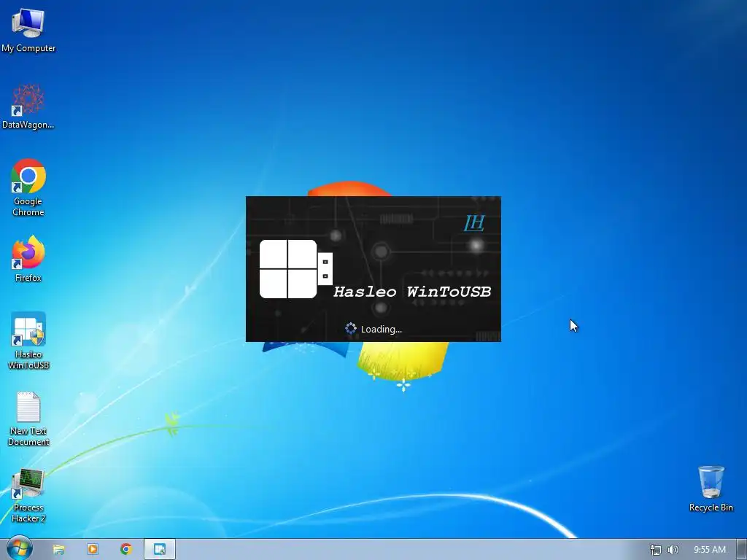
Task: Click the loading spinner on splash screen
Action: pyautogui.click(x=351, y=329)
